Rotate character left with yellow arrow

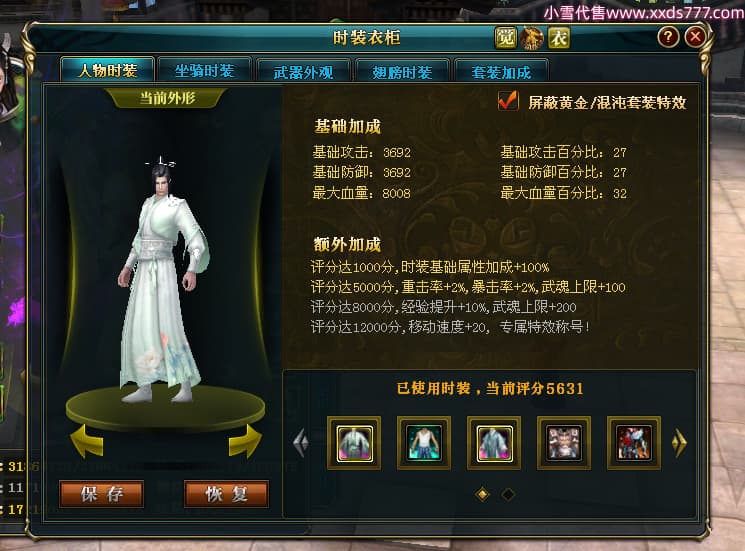[86, 441]
